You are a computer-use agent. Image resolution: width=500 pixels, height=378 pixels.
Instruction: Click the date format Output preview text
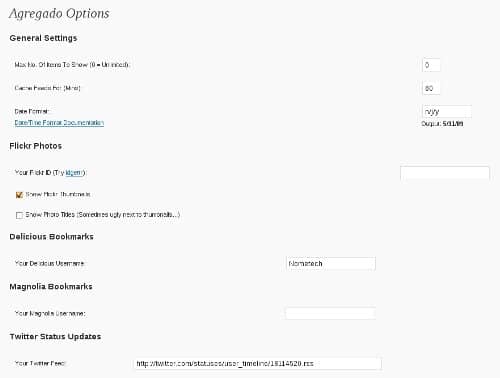pos(442,124)
